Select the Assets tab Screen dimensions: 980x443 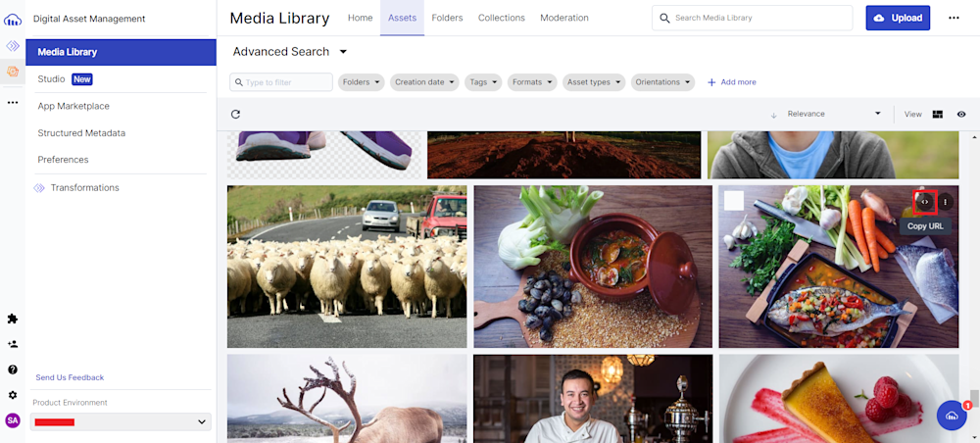click(402, 18)
